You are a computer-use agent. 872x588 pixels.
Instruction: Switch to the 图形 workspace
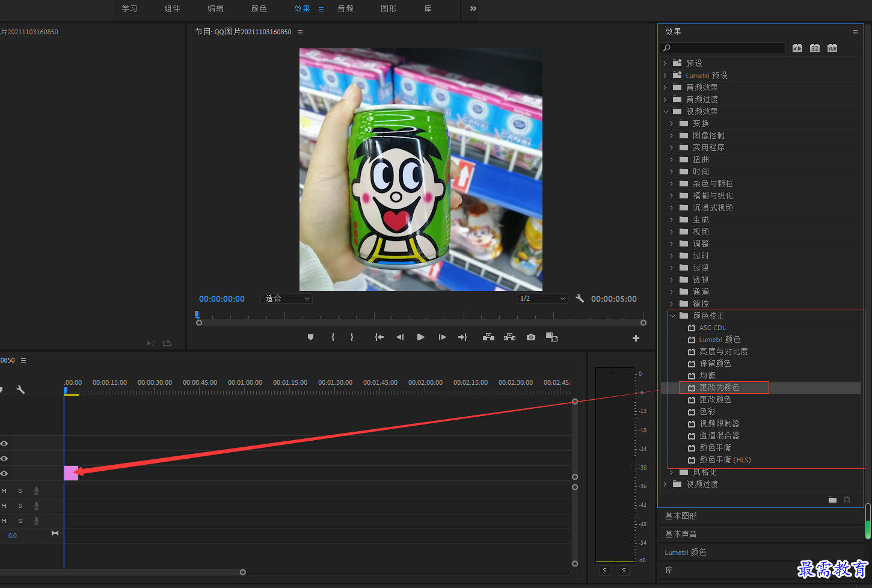[x=388, y=8]
